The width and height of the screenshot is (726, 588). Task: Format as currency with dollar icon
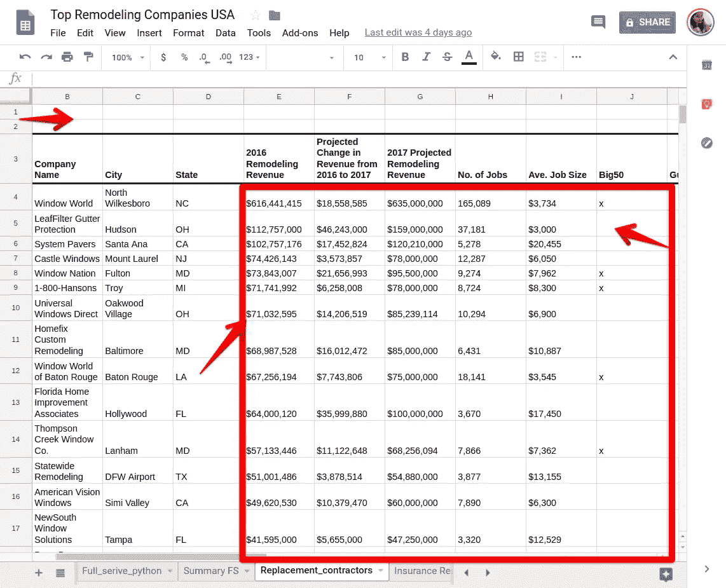click(x=163, y=57)
